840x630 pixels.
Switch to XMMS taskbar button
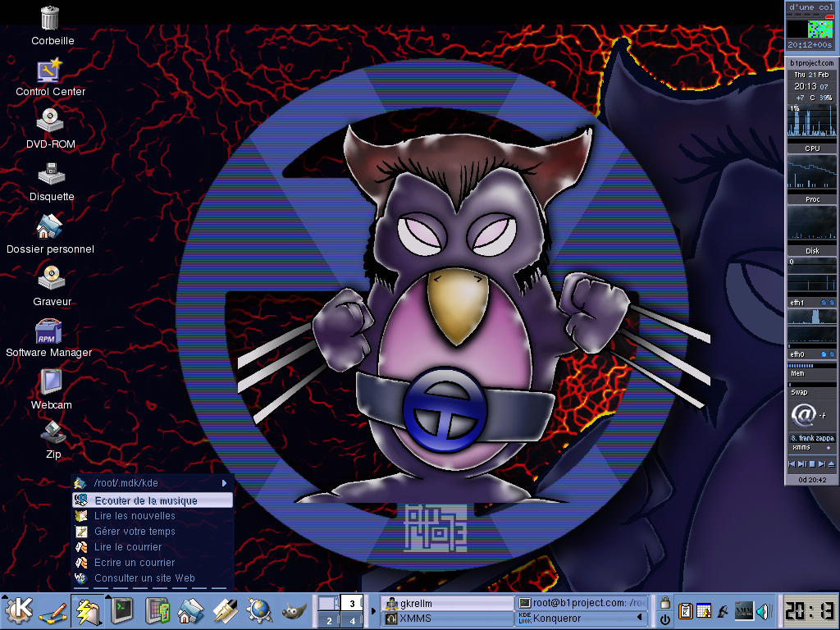[447, 619]
